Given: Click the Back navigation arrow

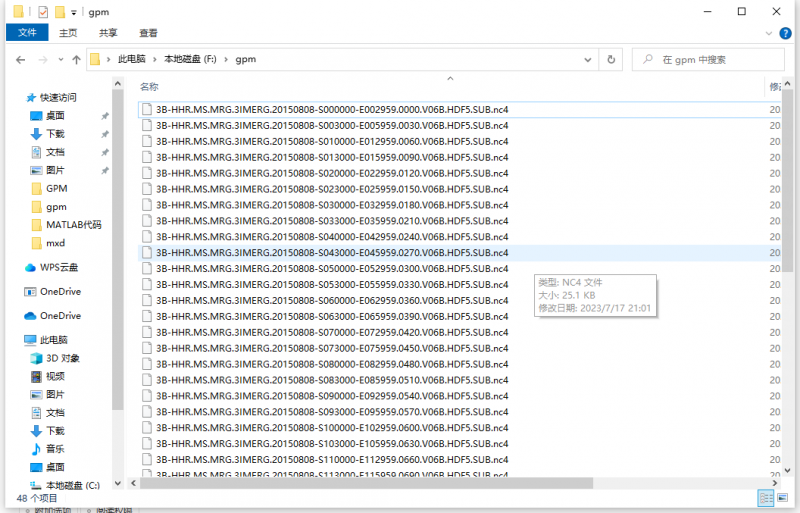Looking at the screenshot, I should [x=20, y=60].
